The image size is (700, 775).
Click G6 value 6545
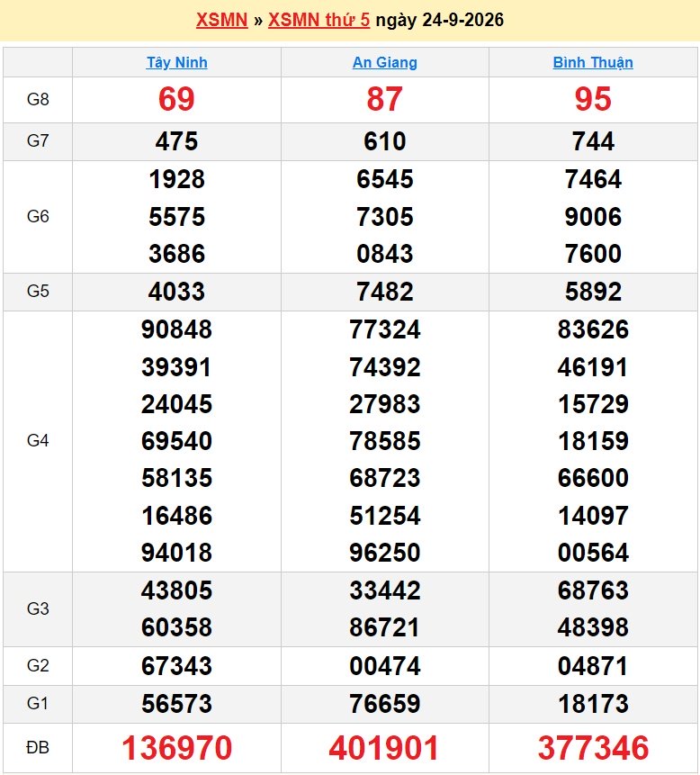(385, 179)
